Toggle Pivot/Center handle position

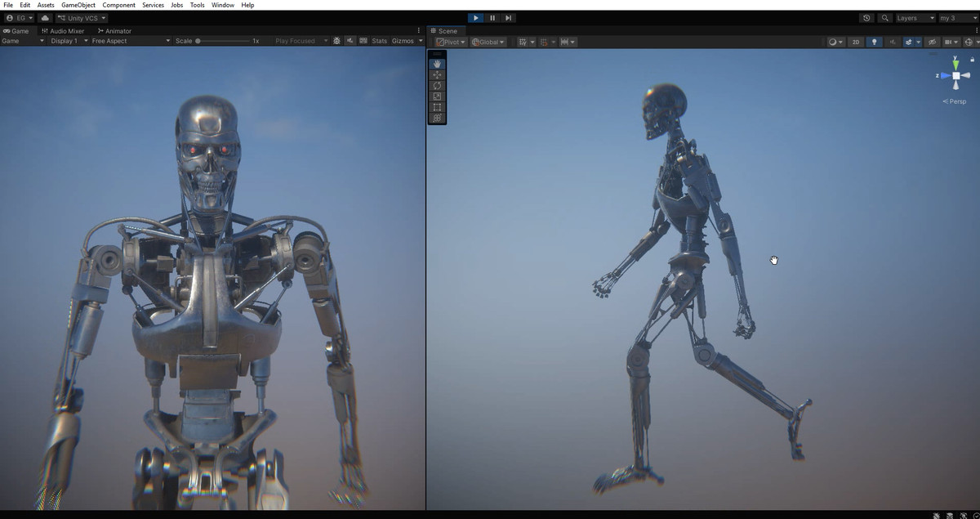451,42
